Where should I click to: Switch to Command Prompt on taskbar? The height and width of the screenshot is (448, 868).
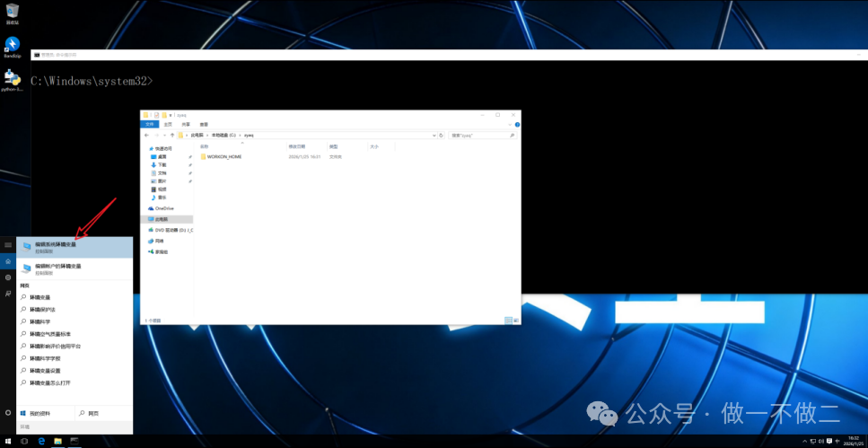pos(75,442)
